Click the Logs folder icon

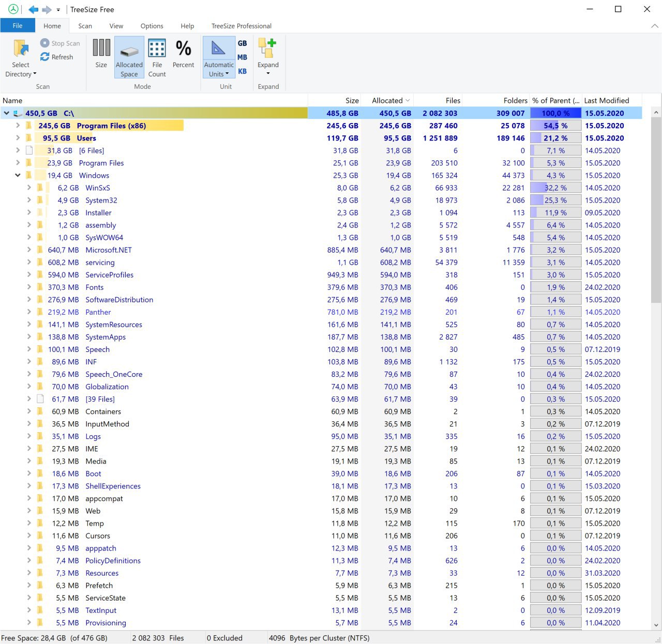point(40,436)
